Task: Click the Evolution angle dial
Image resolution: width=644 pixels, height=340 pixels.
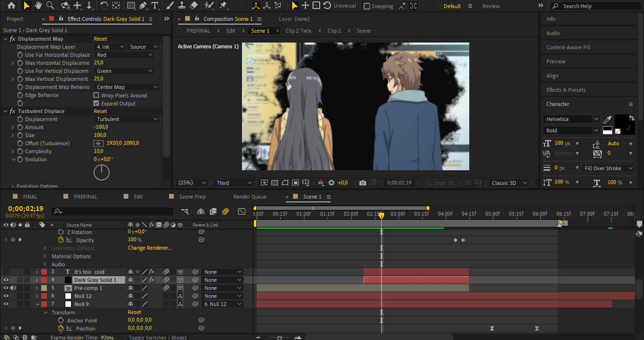Action: tap(101, 172)
